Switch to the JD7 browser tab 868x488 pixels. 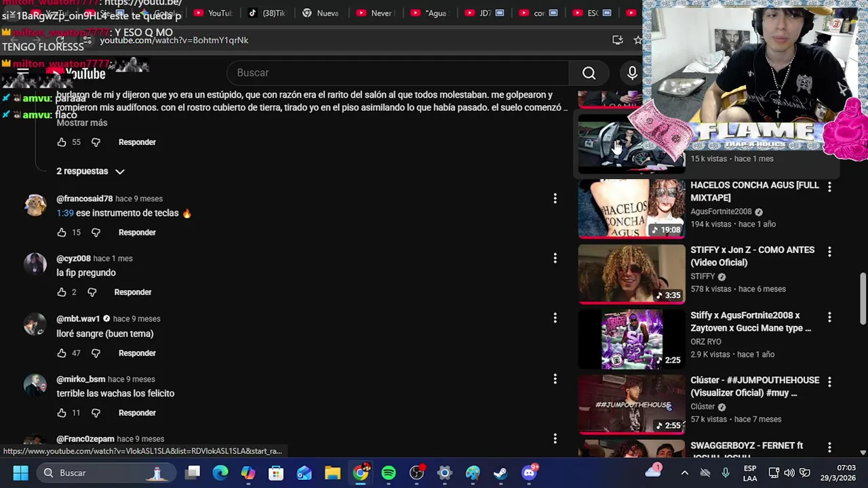click(484, 13)
